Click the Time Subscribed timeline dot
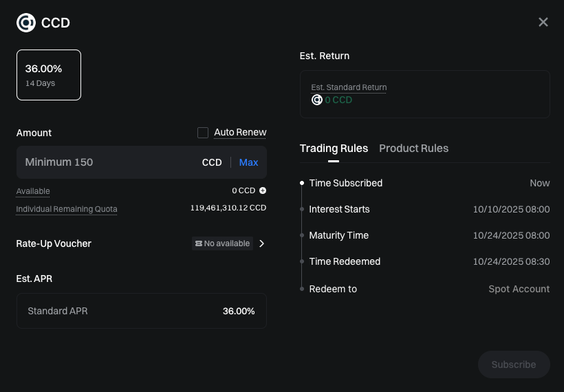 pos(302,183)
